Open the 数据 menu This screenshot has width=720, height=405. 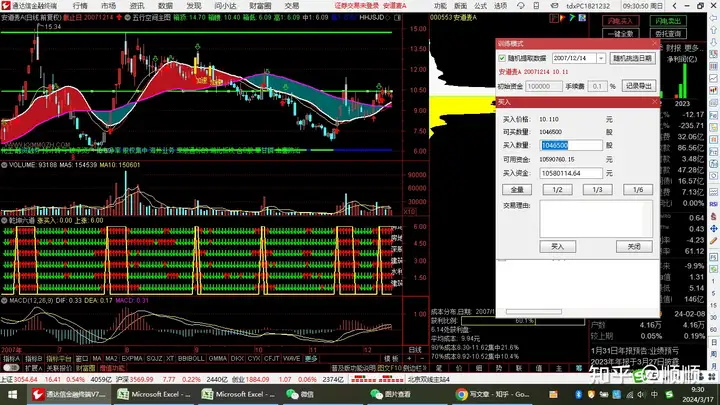click(165, 6)
